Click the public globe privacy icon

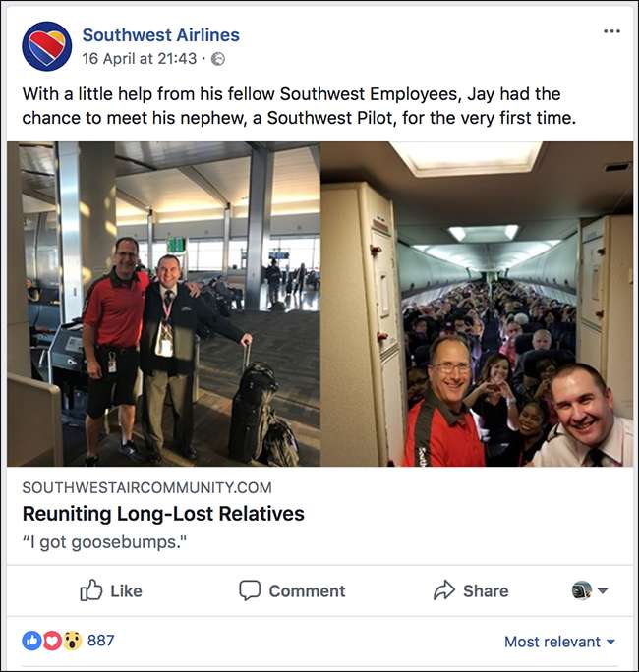[218, 59]
